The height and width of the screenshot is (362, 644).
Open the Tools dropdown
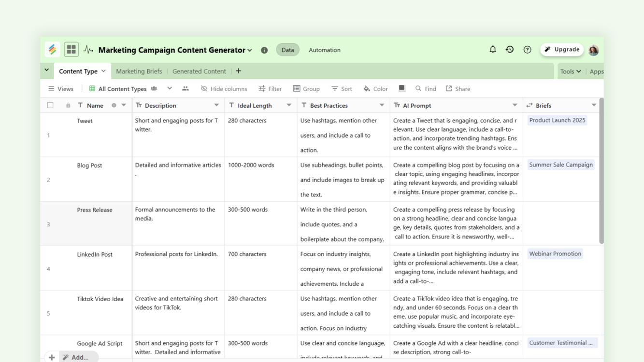[x=570, y=71]
